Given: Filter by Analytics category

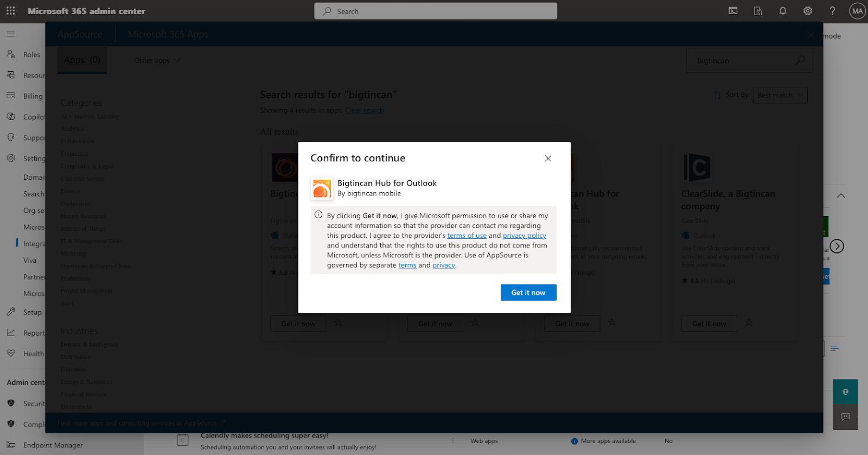Looking at the screenshot, I should pyautogui.click(x=73, y=129).
